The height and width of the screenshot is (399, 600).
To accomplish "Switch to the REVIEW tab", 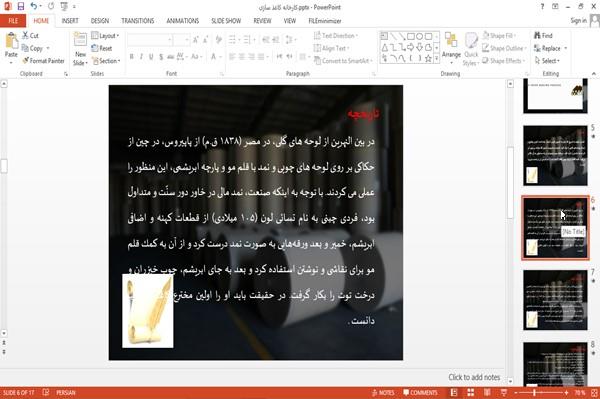I will point(262,21).
